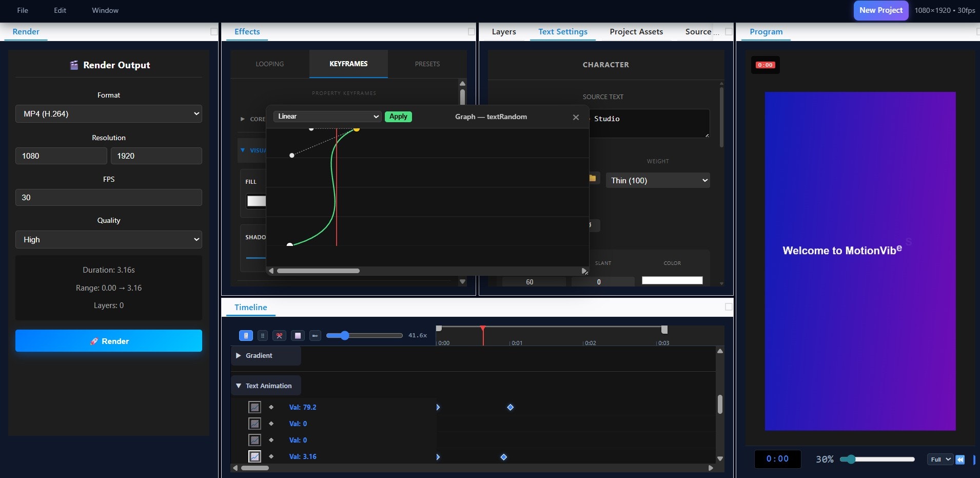Toggle maximize checkbox of Effects panel
The image size is (980, 478).
click(471, 31)
